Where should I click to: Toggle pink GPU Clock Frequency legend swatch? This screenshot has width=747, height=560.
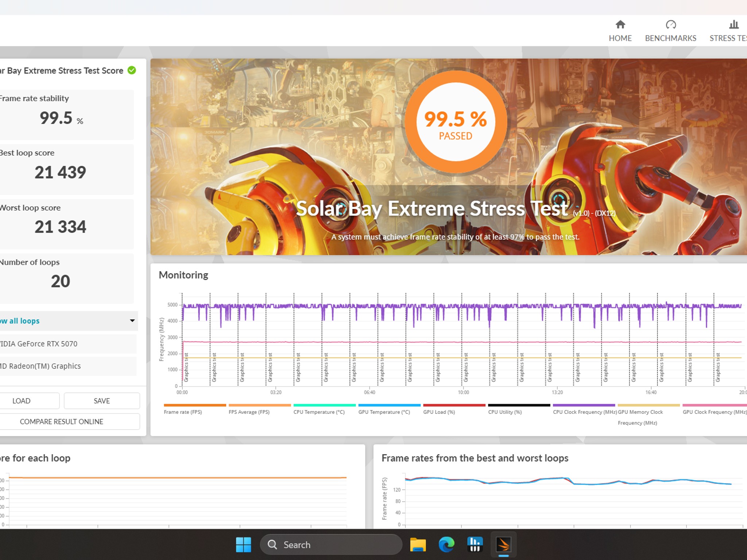[715, 405]
